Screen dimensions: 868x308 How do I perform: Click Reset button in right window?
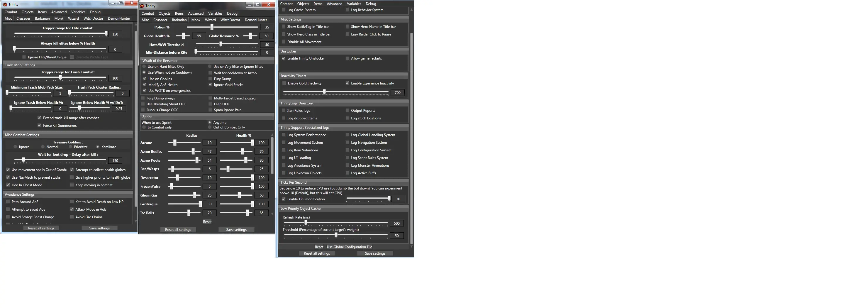tap(319, 247)
